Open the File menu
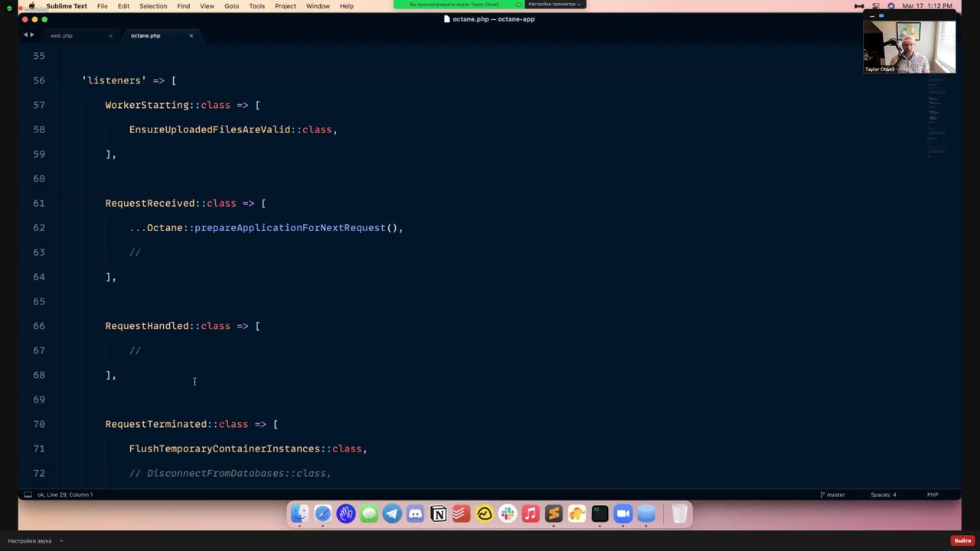Image resolution: width=980 pixels, height=551 pixels. point(102,6)
